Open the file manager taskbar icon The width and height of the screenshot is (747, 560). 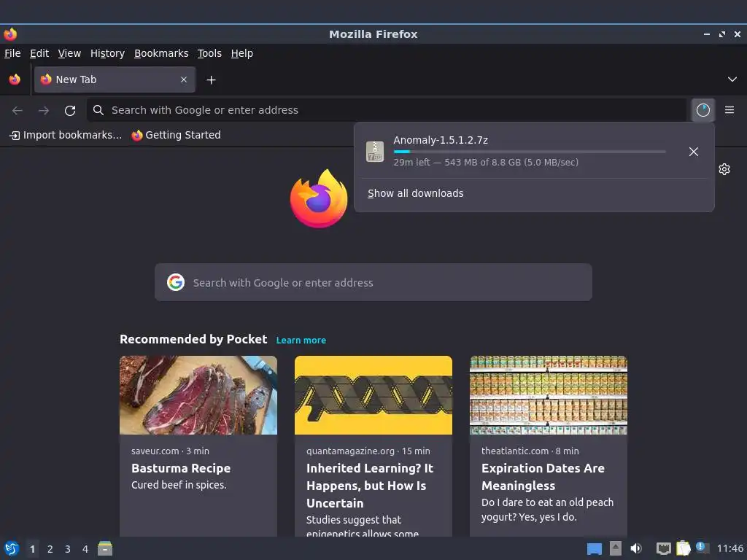click(x=105, y=548)
